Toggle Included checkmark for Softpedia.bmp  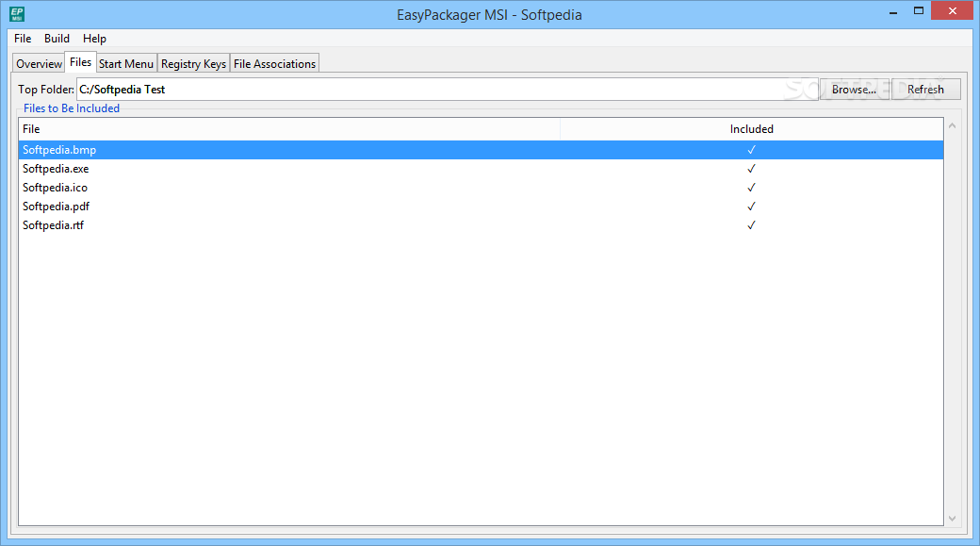(x=751, y=150)
